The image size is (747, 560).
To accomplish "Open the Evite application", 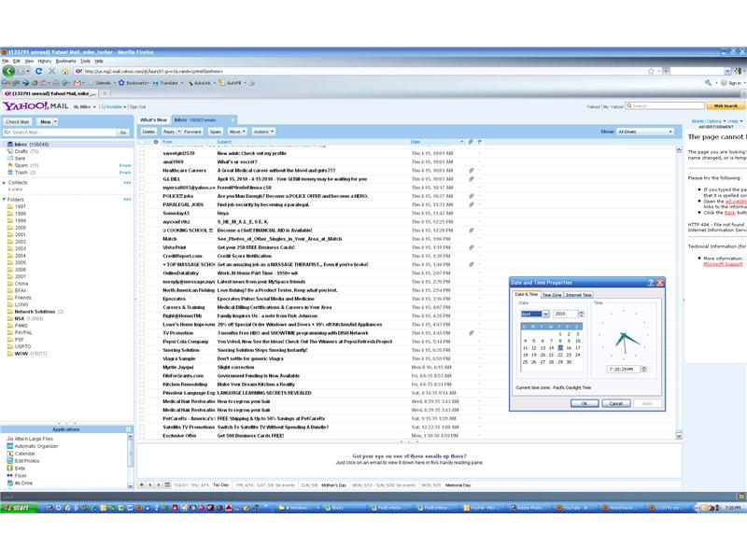I will click(16, 469).
